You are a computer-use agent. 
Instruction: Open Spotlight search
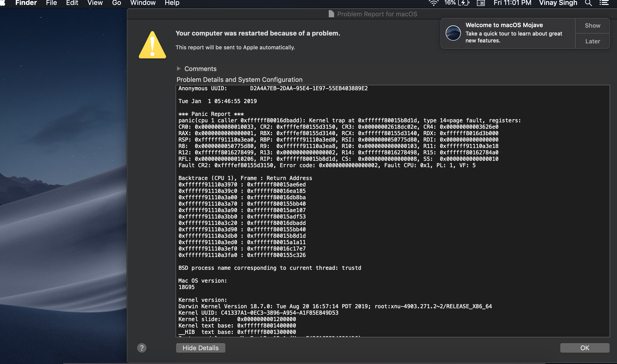589,3
